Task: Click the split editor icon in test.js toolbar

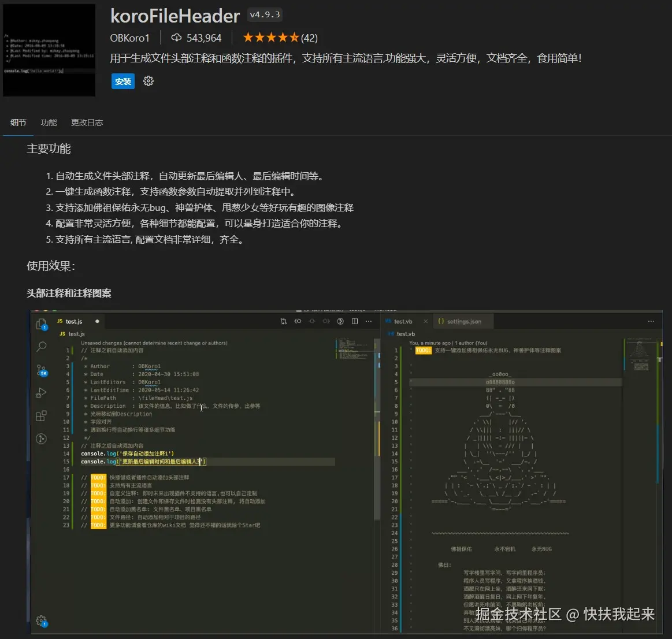Action: point(354,321)
